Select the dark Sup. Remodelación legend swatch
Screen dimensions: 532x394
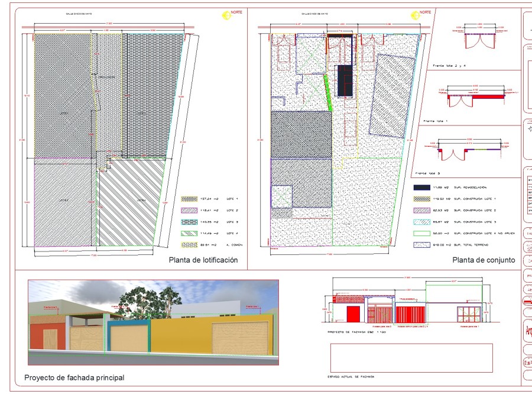(420, 187)
